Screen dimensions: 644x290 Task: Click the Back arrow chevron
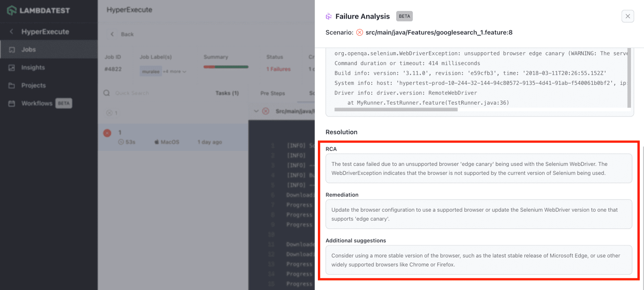[112, 34]
